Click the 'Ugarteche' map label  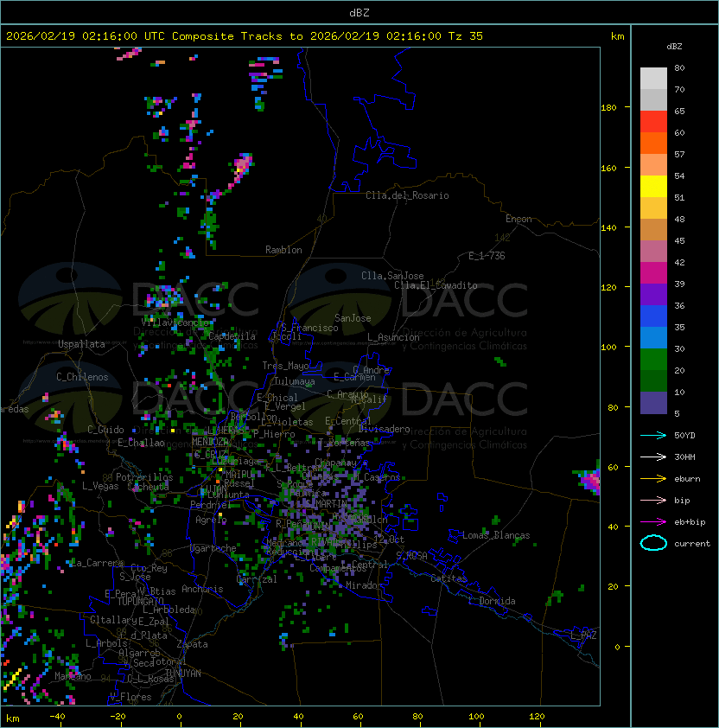click(x=213, y=548)
